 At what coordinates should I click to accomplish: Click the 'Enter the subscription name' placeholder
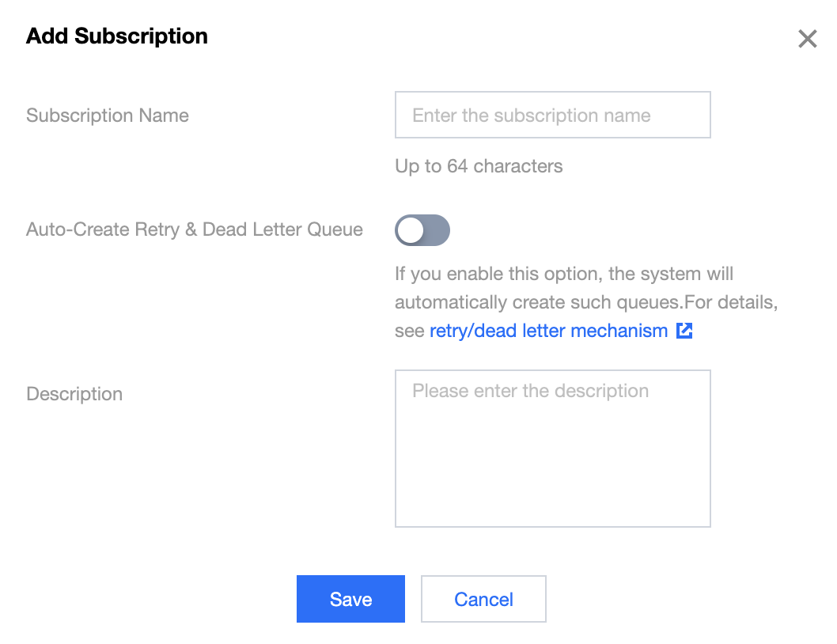tap(531, 116)
